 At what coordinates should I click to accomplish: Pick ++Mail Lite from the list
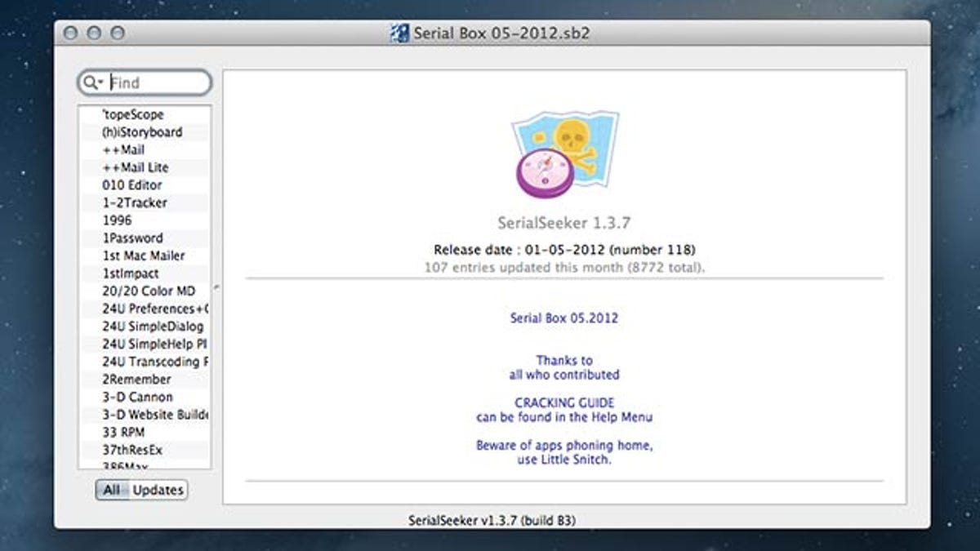(144, 167)
